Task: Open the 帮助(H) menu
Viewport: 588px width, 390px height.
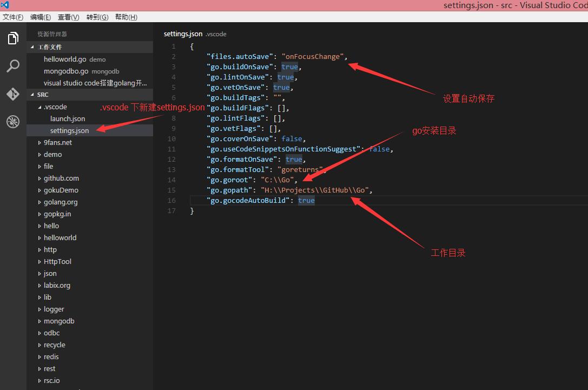Action: pyautogui.click(x=126, y=17)
